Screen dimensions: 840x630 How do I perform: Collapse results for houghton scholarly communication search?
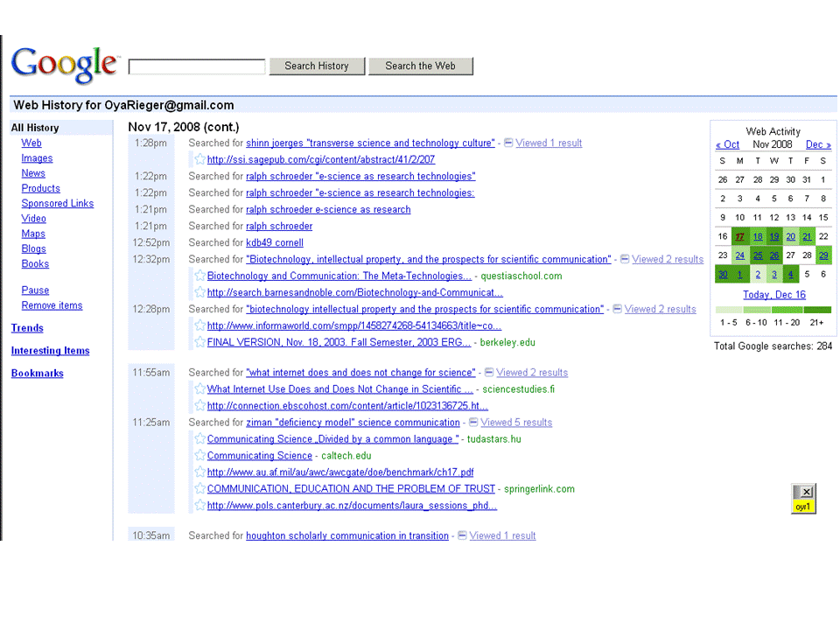[x=462, y=535]
